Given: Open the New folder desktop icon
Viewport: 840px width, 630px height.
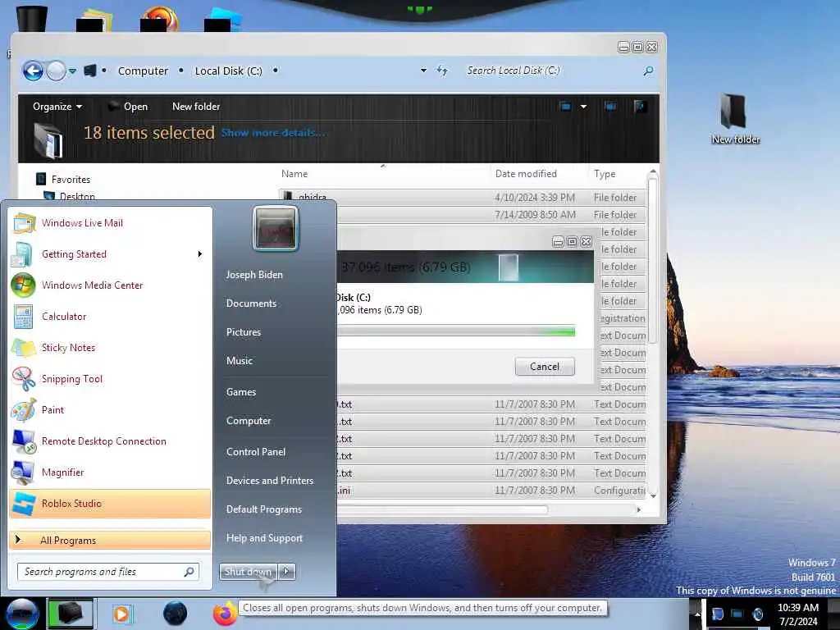Looking at the screenshot, I should pyautogui.click(x=735, y=119).
